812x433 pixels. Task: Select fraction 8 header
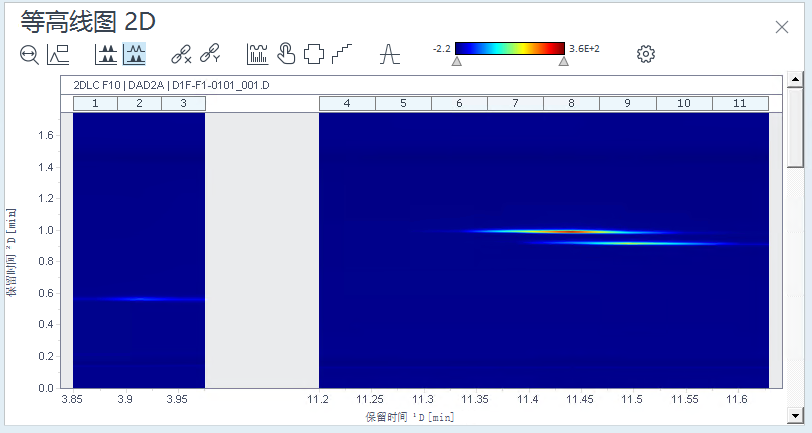coord(571,103)
